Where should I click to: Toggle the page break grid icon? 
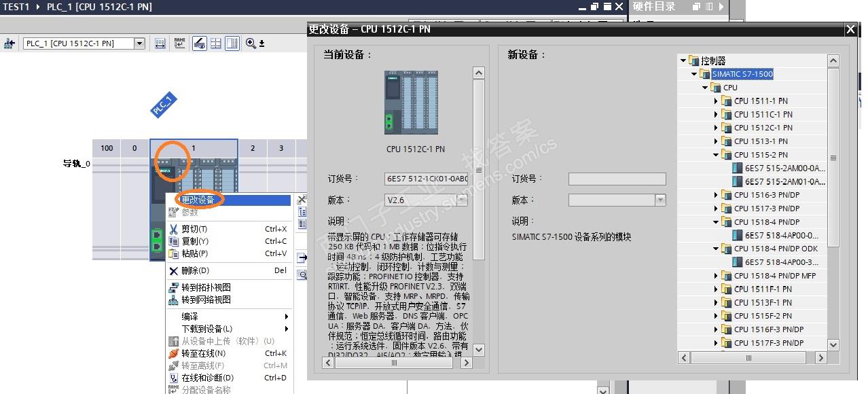[216, 43]
